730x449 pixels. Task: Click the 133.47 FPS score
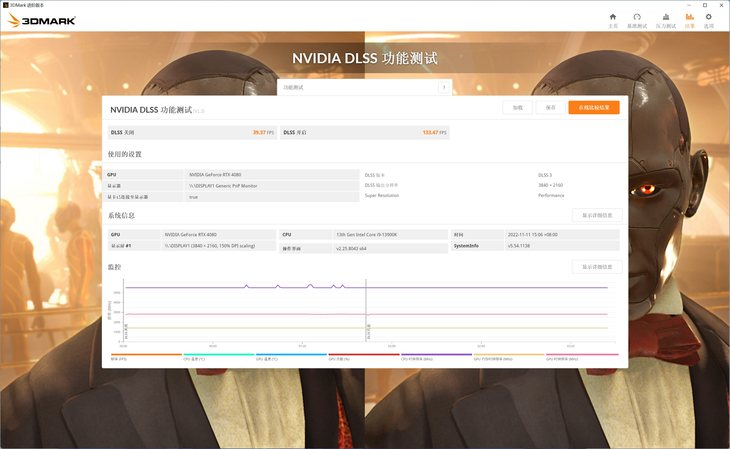(x=434, y=133)
